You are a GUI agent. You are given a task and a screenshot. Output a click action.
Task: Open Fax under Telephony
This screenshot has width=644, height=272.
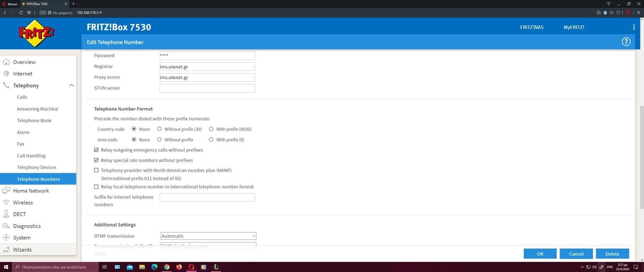pyautogui.click(x=21, y=144)
